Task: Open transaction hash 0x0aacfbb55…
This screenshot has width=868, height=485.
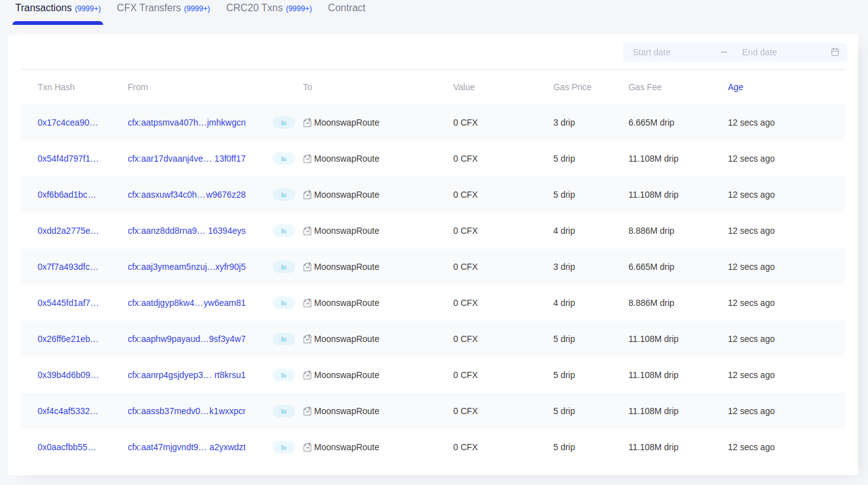Action: pos(68,447)
